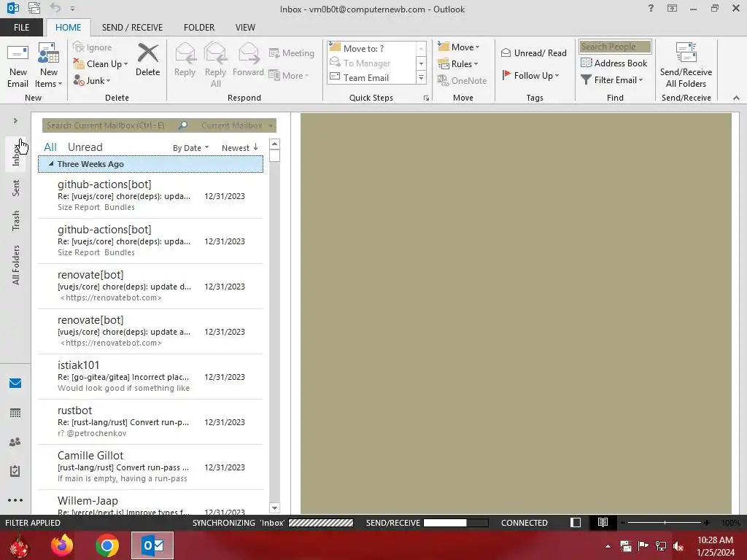747x560 pixels.
Task: Open the VIEW tab
Action: pyautogui.click(x=245, y=27)
